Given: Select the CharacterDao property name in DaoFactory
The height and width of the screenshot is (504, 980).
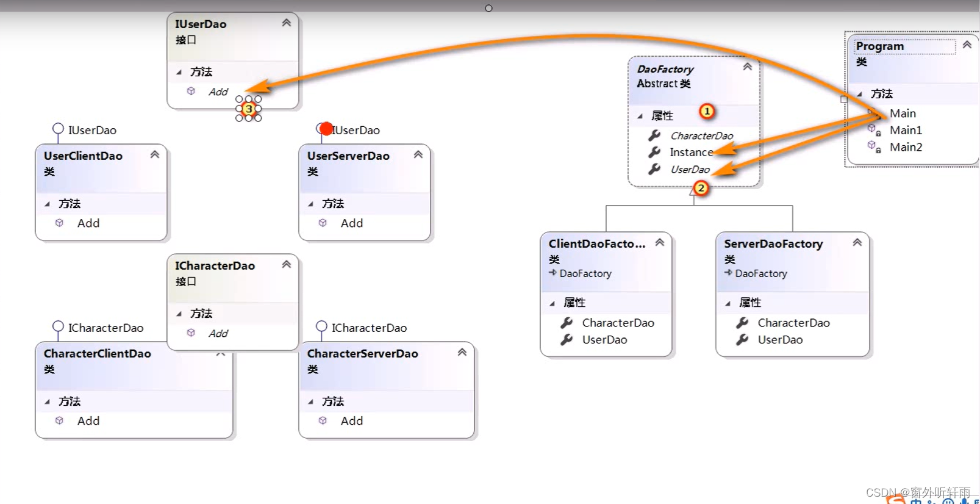Looking at the screenshot, I should [x=702, y=135].
